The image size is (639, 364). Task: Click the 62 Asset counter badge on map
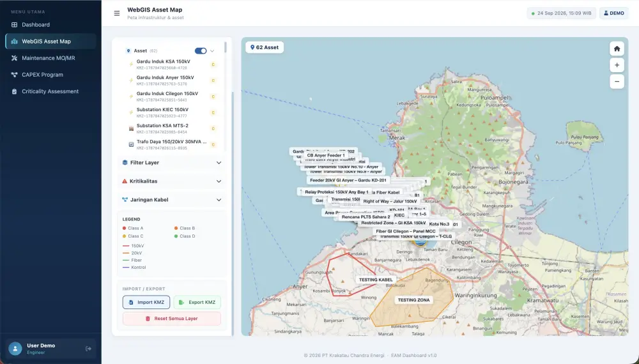click(x=265, y=48)
